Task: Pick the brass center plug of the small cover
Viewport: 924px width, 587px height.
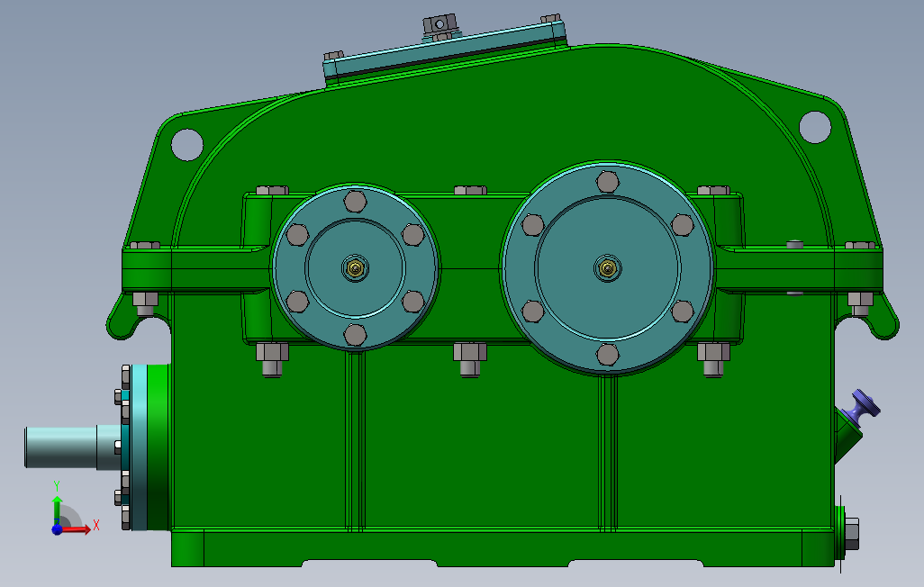Action: tap(356, 269)
